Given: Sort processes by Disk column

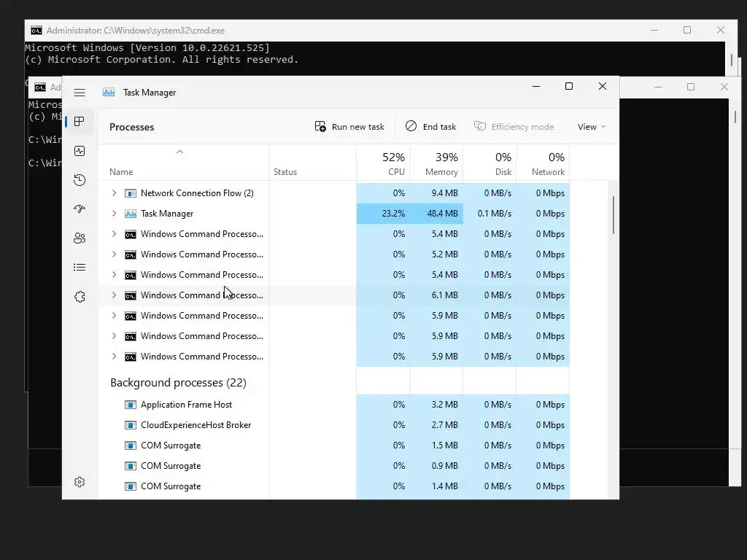Looking at the screenshot, I should [x=489, y=163].
